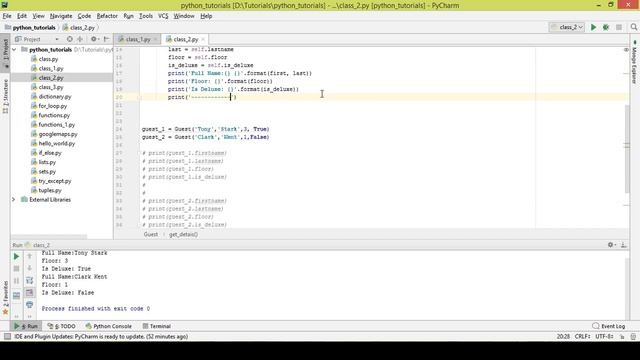The height and width of the screenshot is (360, 640).
Task: Open the VCS menu
Action: coord(163,16)
